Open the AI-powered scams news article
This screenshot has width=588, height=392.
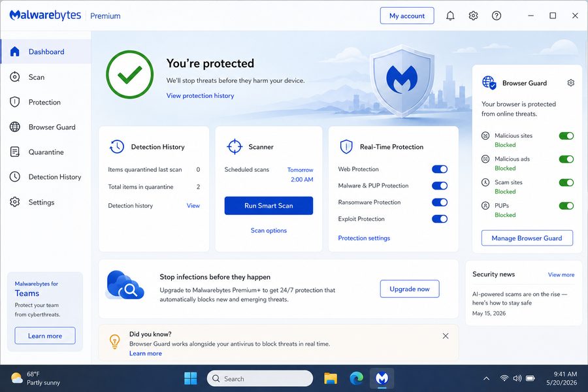point(520,299)
